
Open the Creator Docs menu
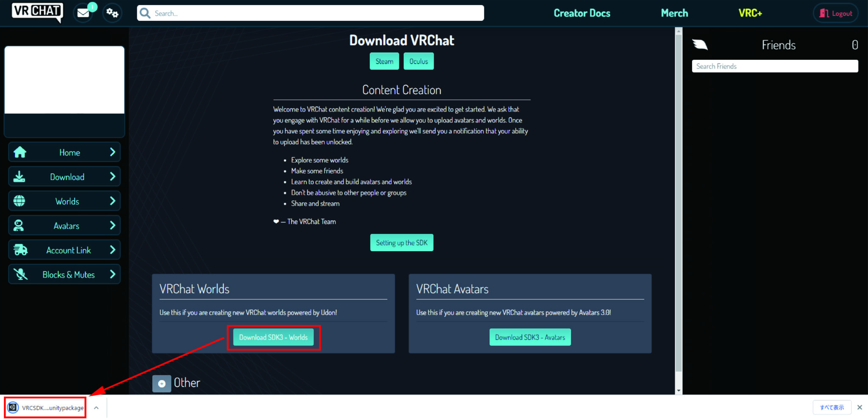tap(581, 13)
